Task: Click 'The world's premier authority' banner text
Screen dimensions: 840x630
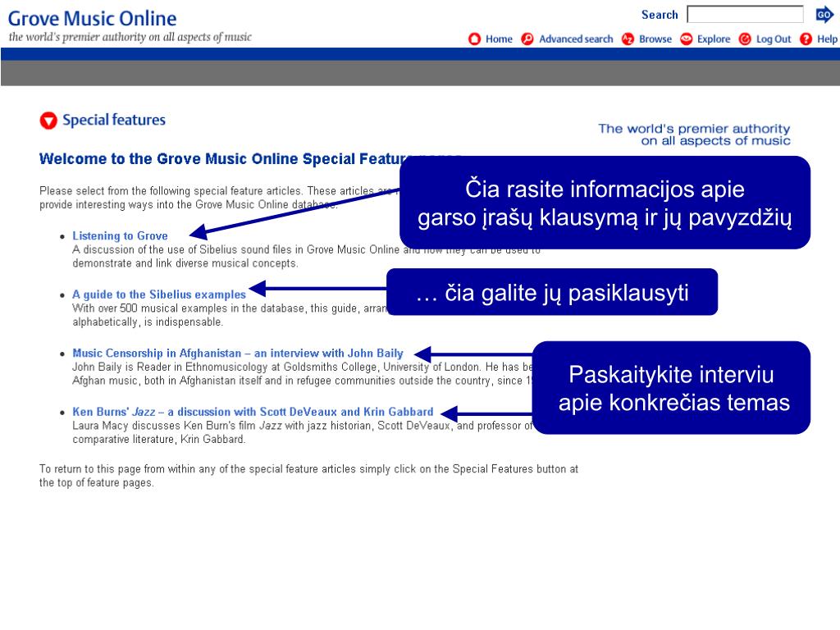Action: point(694,135)
